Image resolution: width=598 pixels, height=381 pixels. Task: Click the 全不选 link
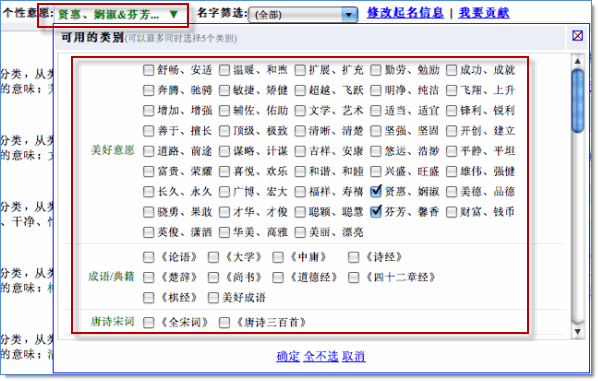321,356
